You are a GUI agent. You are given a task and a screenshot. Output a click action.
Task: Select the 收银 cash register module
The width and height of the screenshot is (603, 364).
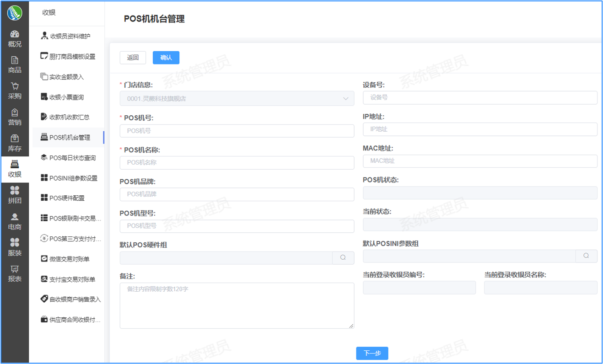coord(15,170)
